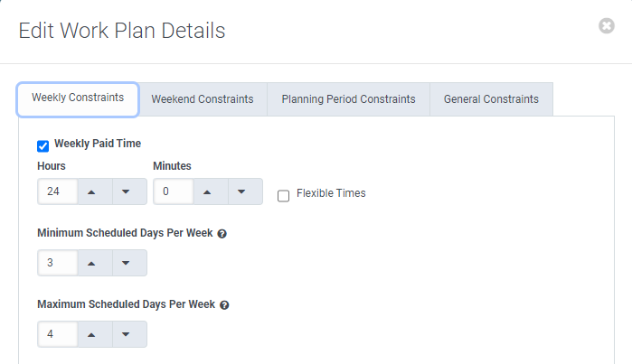Enable the Flexible Times checkbox
Image resolution: width=632 pixels, height=364 pixels.
(283, 195)
